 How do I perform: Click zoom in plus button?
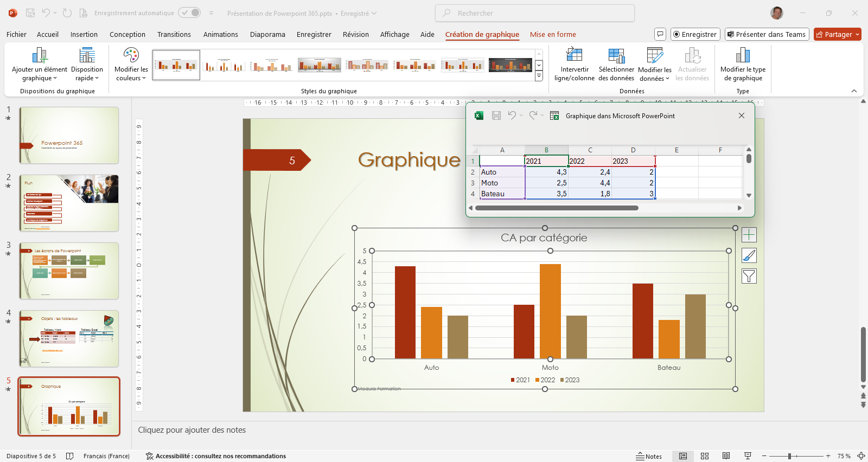(828, 456)
